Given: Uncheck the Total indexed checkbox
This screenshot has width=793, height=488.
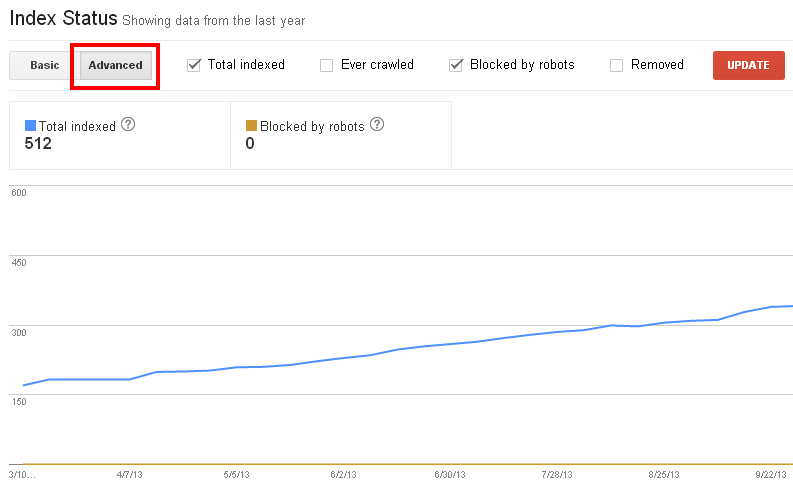Looking at the screenshot, I should tap(194, 65).
